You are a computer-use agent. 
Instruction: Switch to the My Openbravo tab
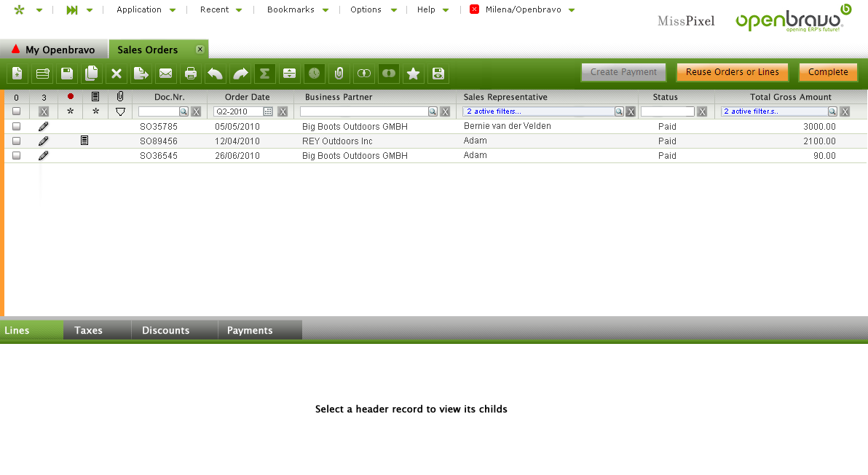point(54,50)
